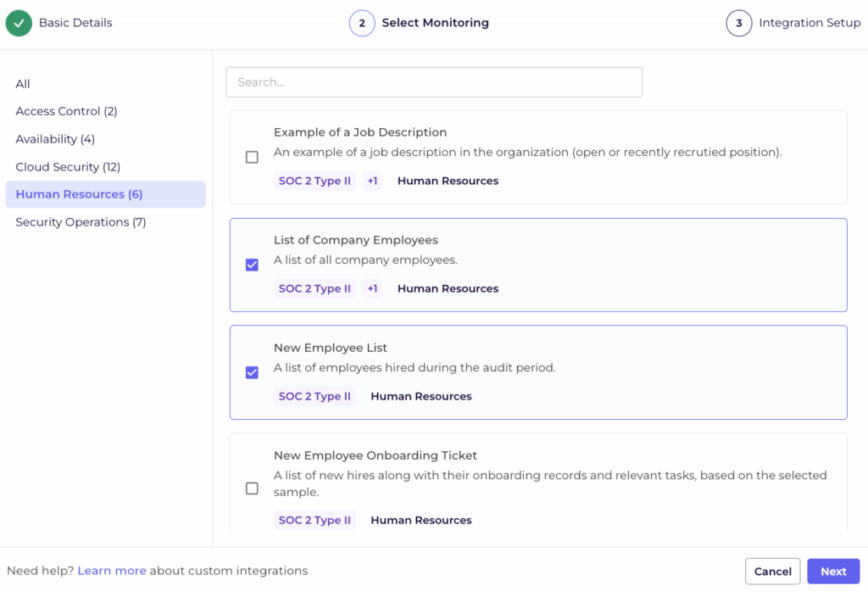Select the Availability (4) category

tap(55, 139)
